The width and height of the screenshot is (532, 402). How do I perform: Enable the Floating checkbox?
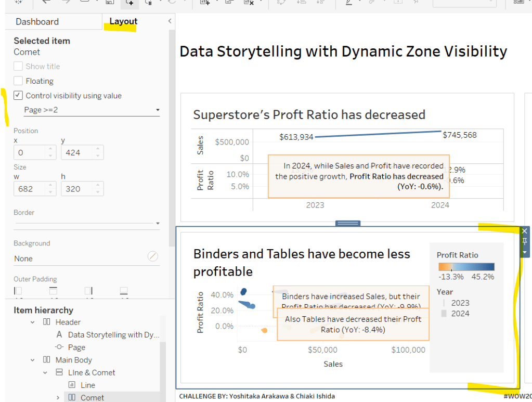(x=18, y=81)
